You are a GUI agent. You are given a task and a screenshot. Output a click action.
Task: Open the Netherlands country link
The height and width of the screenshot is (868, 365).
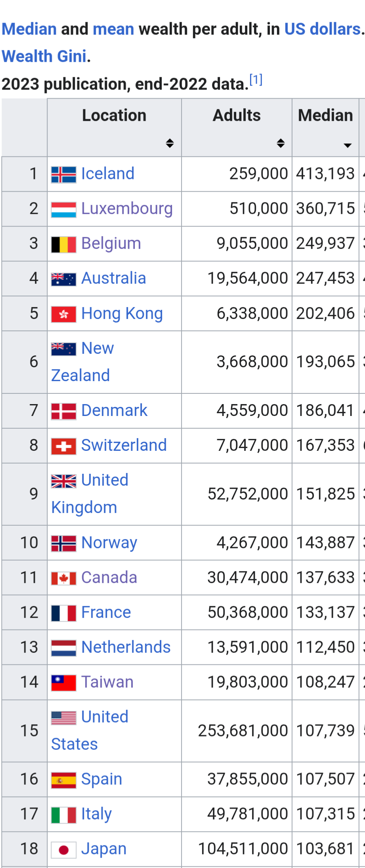126,647
